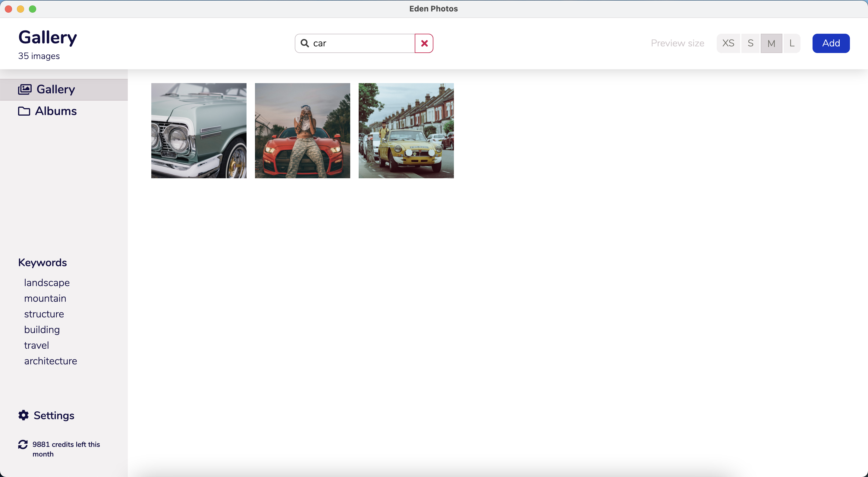Set preview size to S
868x477 pixels.
[x=750, y=43]
